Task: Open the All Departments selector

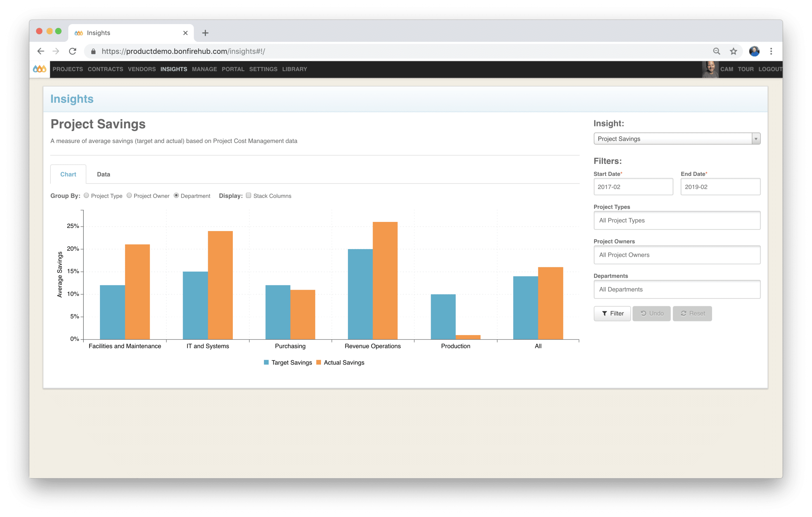Action: point(677,289)
